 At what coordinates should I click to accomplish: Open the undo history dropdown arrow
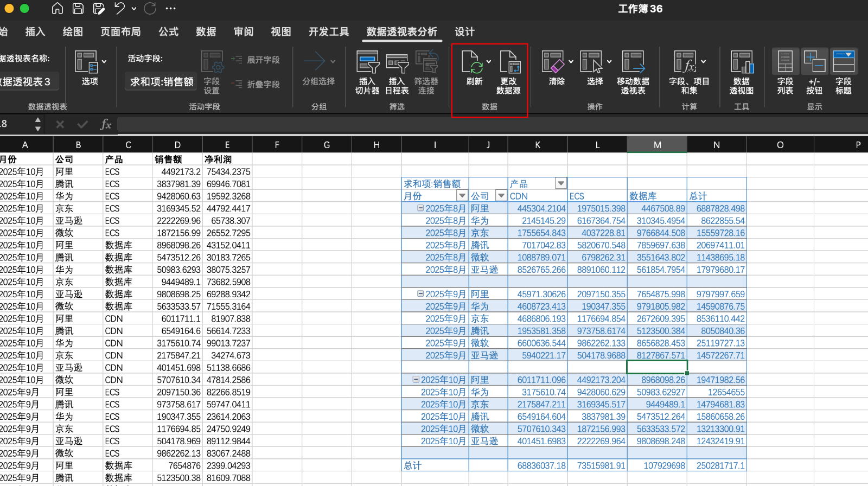click(x=134, y=9)
